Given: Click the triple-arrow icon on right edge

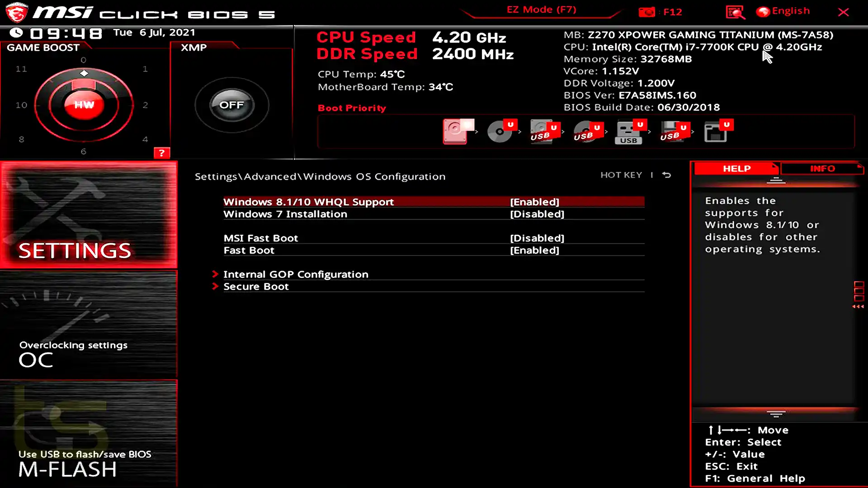Looking at the screenshot, I should (x=858, y=307).
